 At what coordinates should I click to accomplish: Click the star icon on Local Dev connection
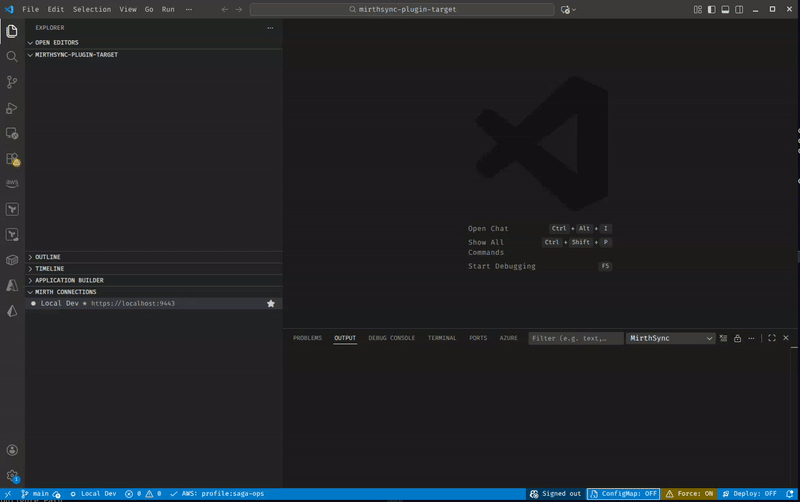point(271,304)
